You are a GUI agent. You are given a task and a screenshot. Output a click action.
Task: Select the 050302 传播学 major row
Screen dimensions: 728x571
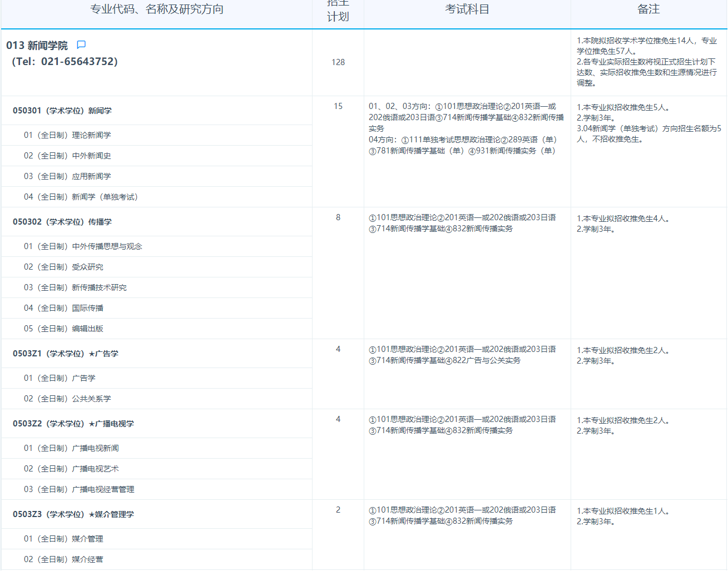tap(62, 222)
